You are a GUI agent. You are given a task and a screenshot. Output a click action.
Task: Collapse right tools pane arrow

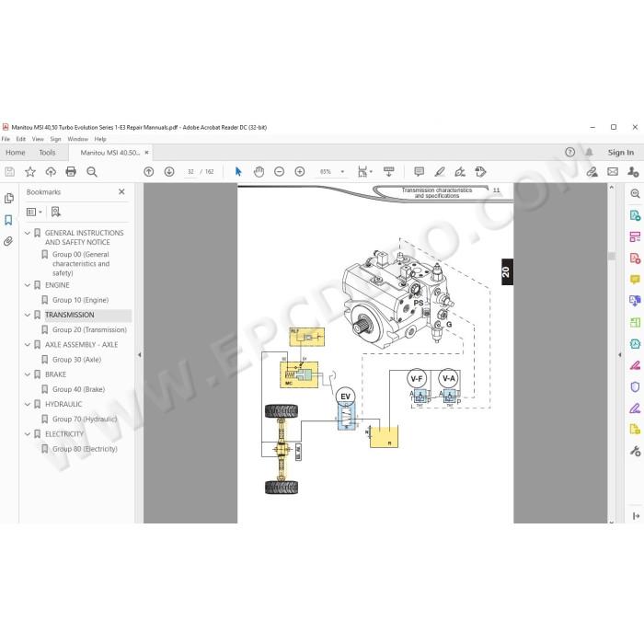(x=620, y=354)
